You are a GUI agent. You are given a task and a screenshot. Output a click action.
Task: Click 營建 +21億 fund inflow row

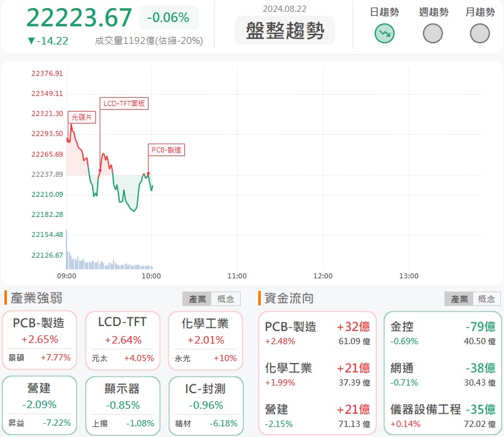[x=317, y=416]
